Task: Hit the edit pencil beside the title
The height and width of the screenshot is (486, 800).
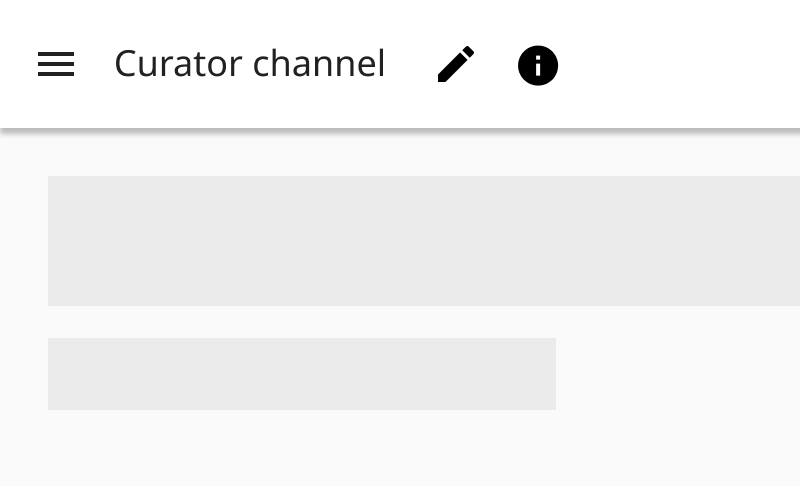Action: tap(456, 65)
